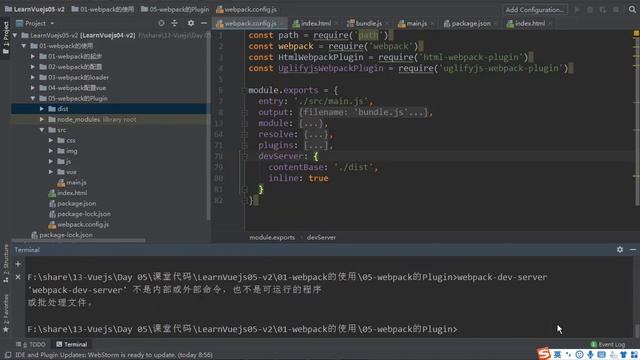Collapse the LearnVuejs05-v2 root folder
The image size is (640, 360).
[15, 36]
